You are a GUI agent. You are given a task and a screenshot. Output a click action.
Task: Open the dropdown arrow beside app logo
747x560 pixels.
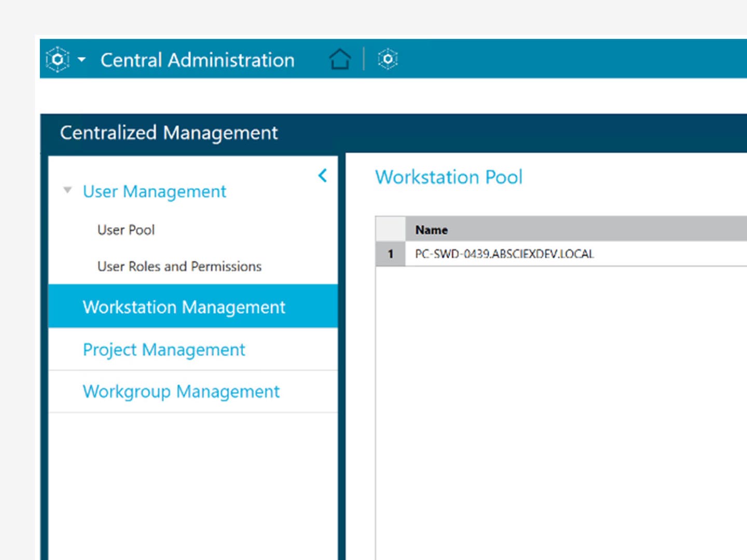coord(81,60)
